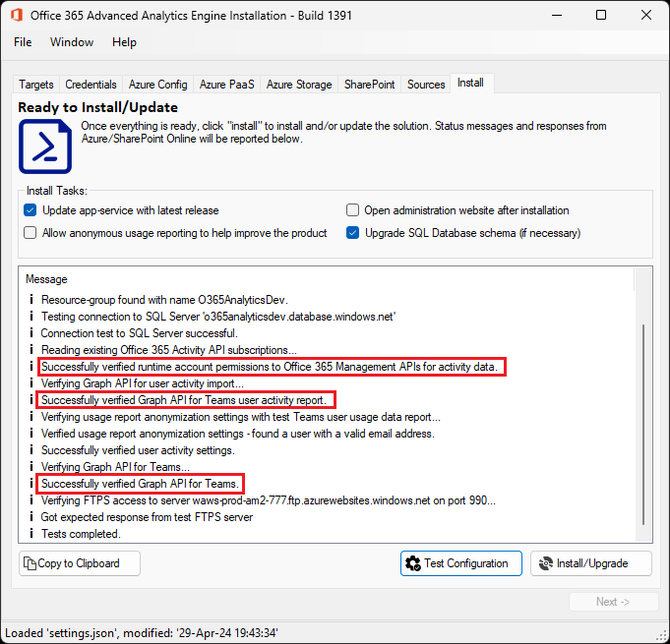Image resolution: width=670 pixels, height=644 pixels.
Task: Select 'Testing connection to SQL Server' message
Action: [x=218, y=316]
